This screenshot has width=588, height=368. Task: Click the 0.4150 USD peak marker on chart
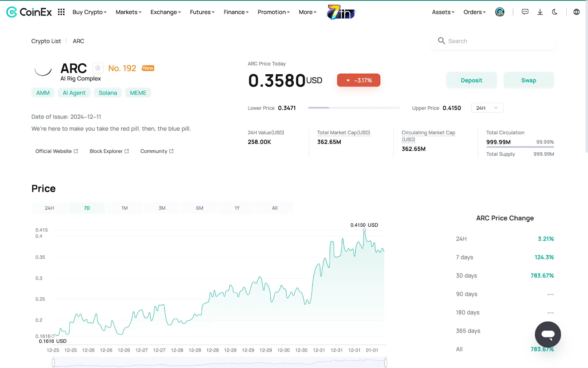364,230
